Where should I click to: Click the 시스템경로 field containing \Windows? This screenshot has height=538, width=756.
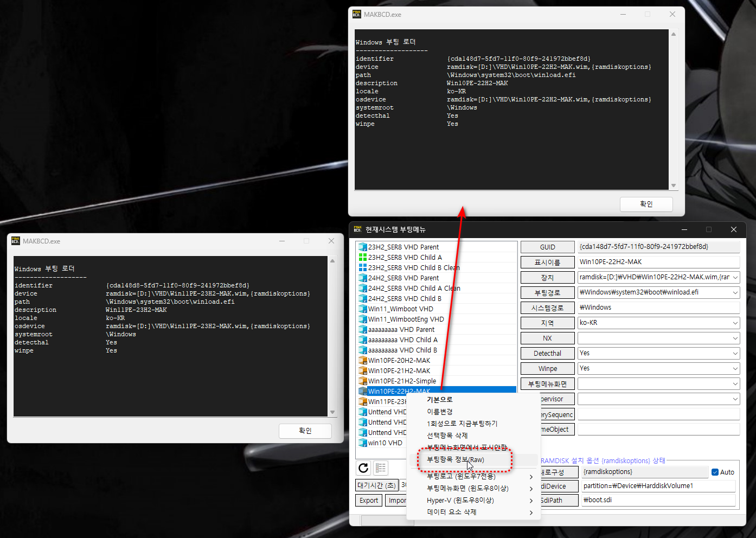coord(658,308)
